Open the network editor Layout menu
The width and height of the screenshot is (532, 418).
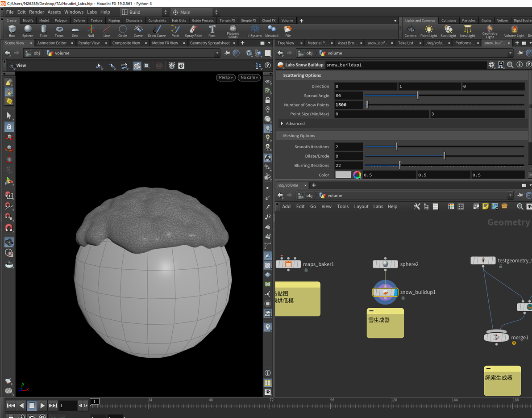361,206
